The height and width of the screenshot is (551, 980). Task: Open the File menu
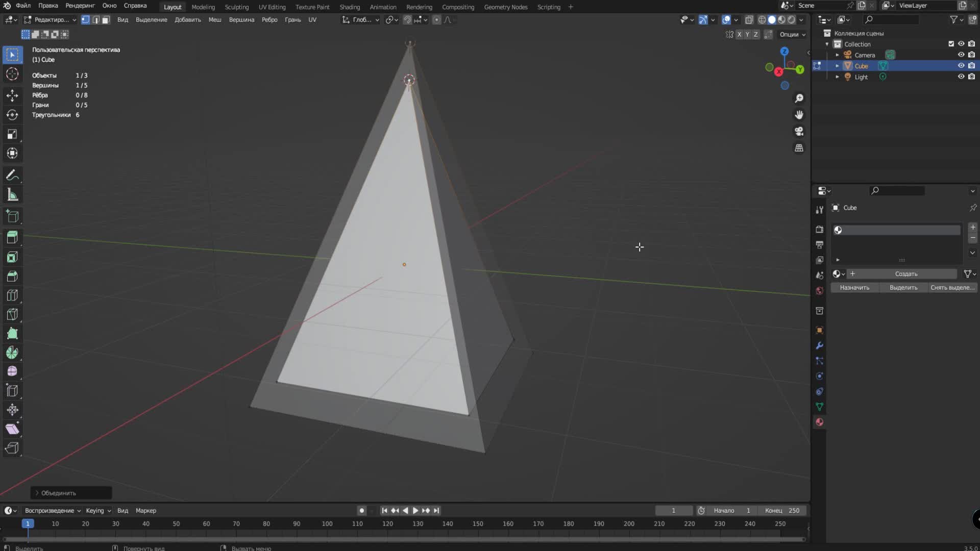(23, 6)
